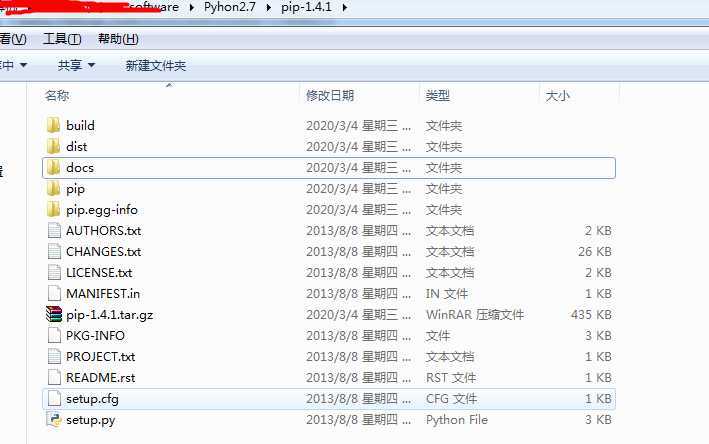Select the LICENSE.txt document icon
Viewport: 709px width, 444px height.
[x=54, y=273]
